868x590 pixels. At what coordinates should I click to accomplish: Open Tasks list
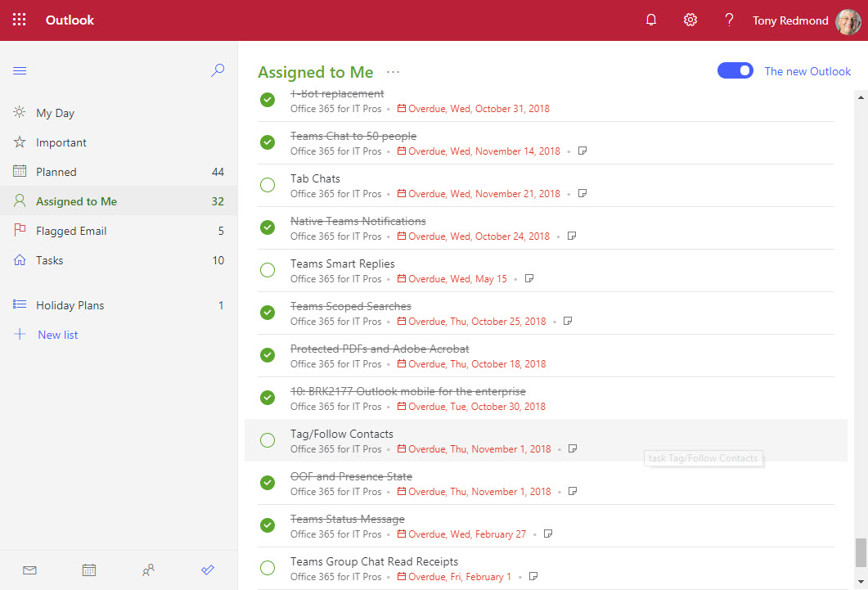click(119, 260)
